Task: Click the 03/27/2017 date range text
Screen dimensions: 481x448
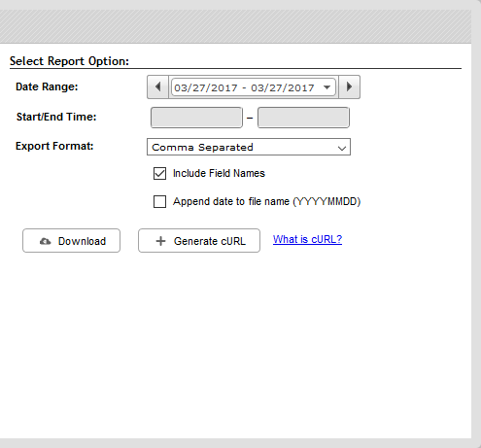Action: pyautogui.click(x=244, y=87)
